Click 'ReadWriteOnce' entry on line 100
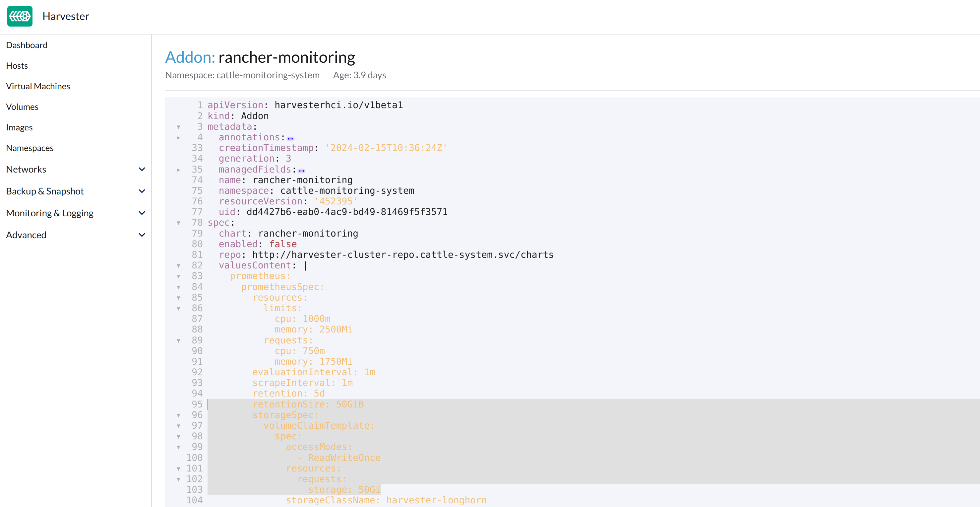The image size is (980, 507). coord(344,458)
